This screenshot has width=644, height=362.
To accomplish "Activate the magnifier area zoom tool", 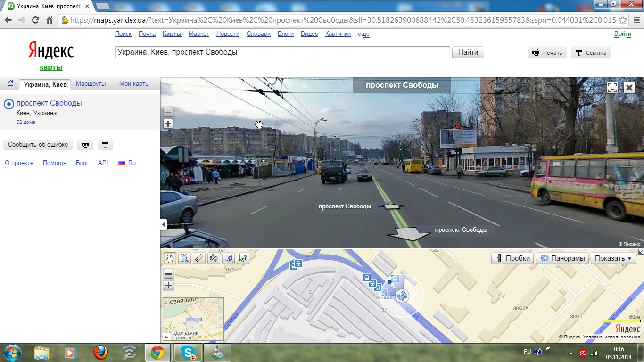I will coord(184,258).
